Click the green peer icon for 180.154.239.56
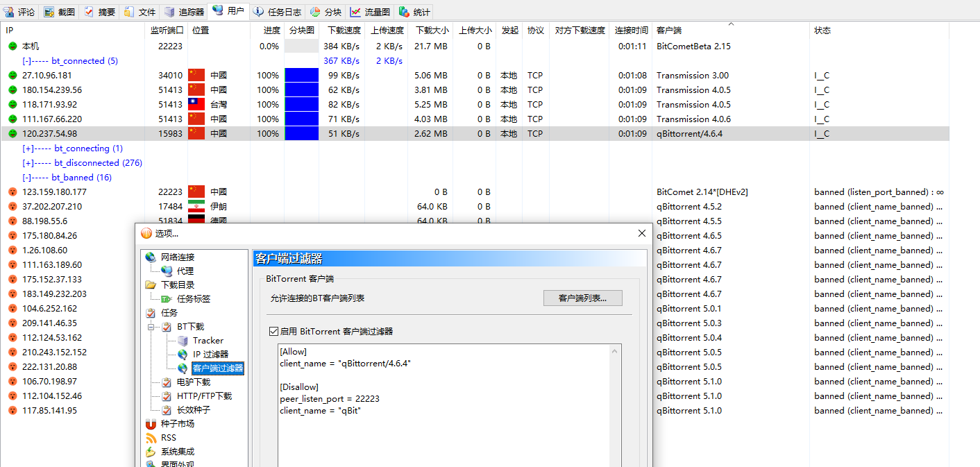The height and width of the screenshot is (467, 980). point(12,90)
